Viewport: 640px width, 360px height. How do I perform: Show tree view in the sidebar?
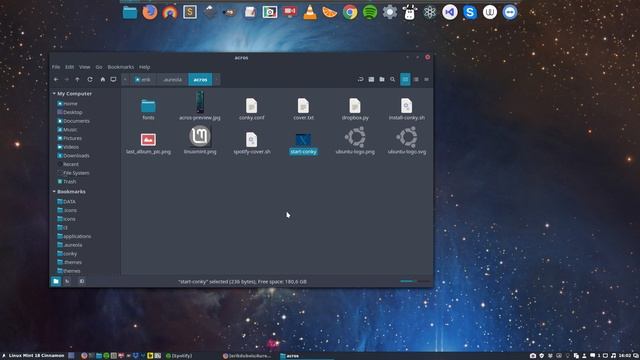[67, 281]
